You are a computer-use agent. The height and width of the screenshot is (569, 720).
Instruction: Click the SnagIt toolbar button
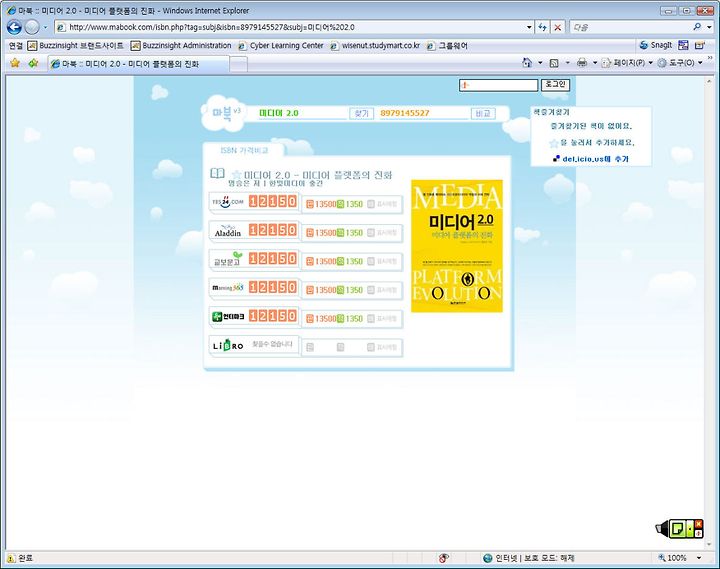click(656, 45)
